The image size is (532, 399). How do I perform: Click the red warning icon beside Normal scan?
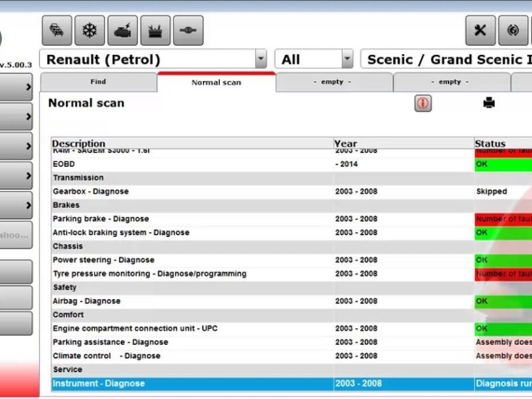(423, 103)
